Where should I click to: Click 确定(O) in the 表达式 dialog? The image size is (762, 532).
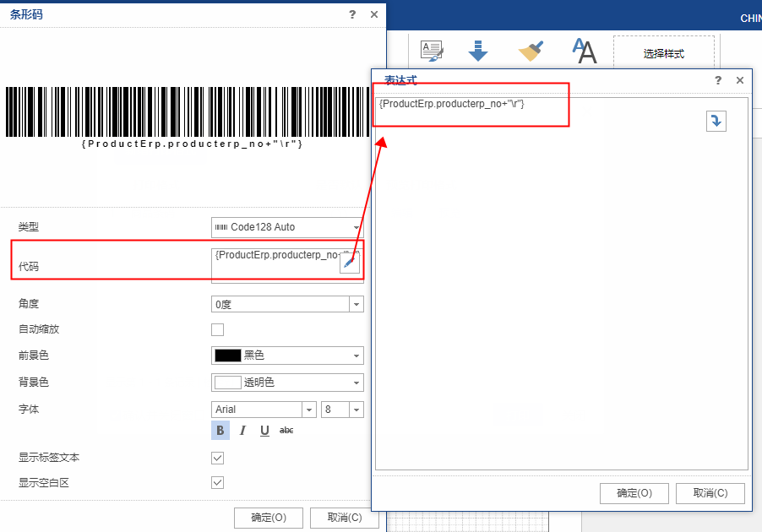(634, 493)
